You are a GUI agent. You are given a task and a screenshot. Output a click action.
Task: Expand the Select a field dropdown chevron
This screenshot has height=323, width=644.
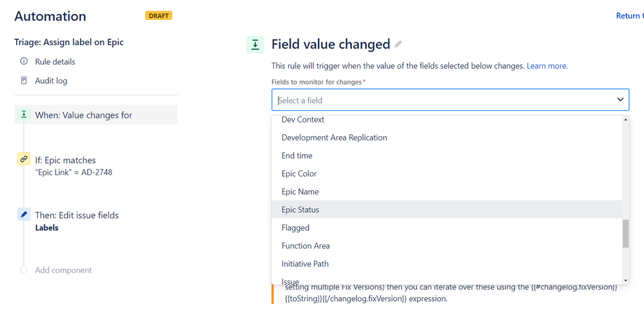620,100
